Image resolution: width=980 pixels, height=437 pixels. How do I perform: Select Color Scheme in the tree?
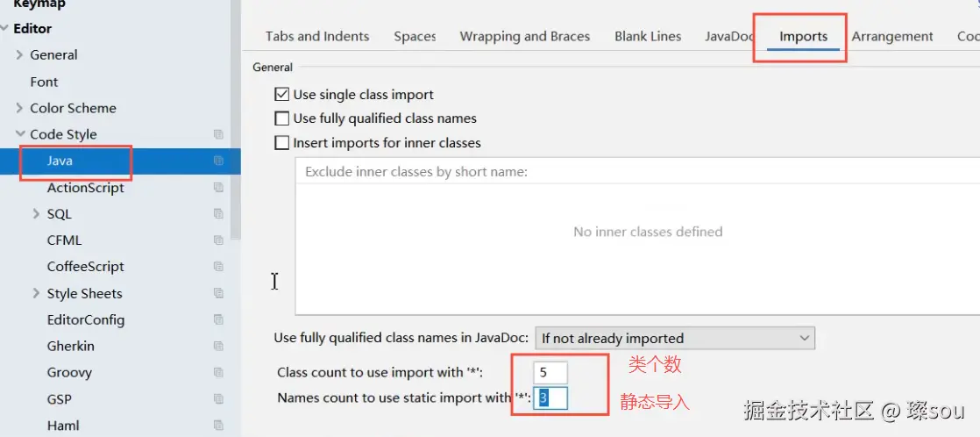click(x=73, y=108)
